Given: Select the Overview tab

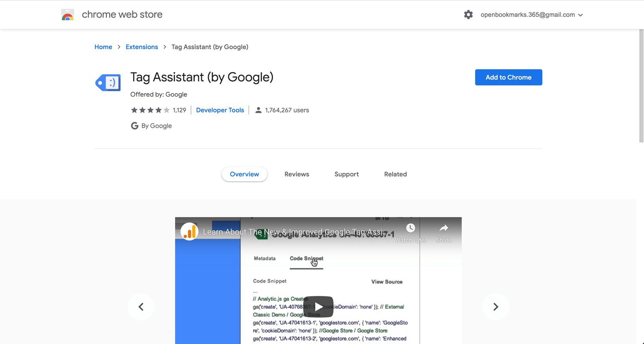Looking at the screenshot, I should tap(244, 174).
